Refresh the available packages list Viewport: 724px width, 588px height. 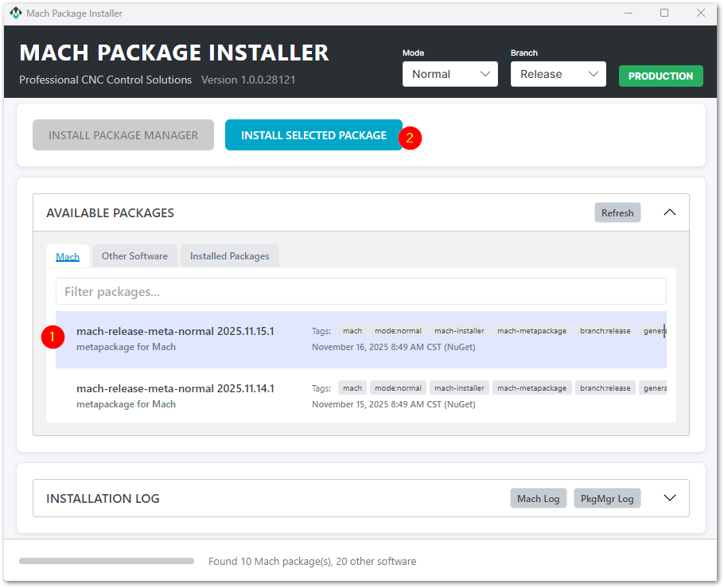(x=617, y=212)
